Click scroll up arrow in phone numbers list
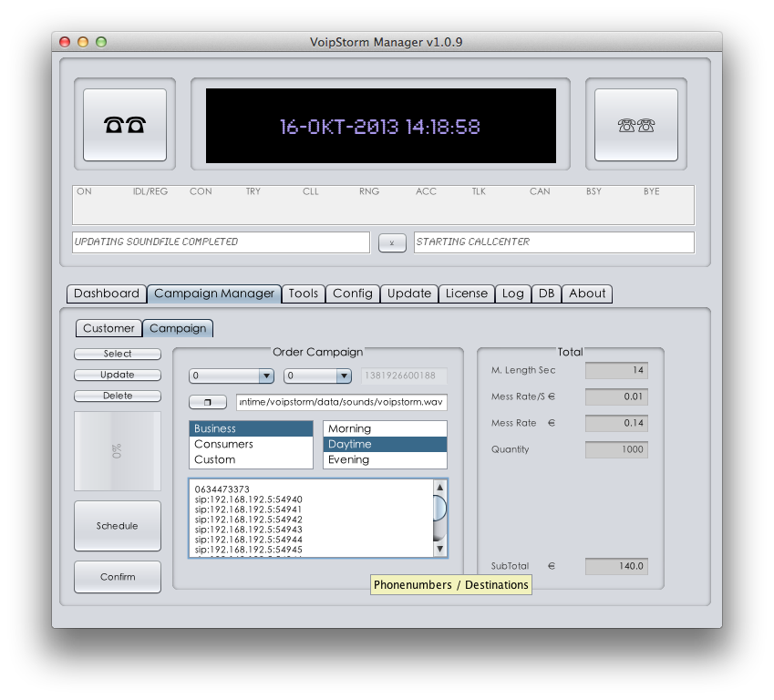 440,487
